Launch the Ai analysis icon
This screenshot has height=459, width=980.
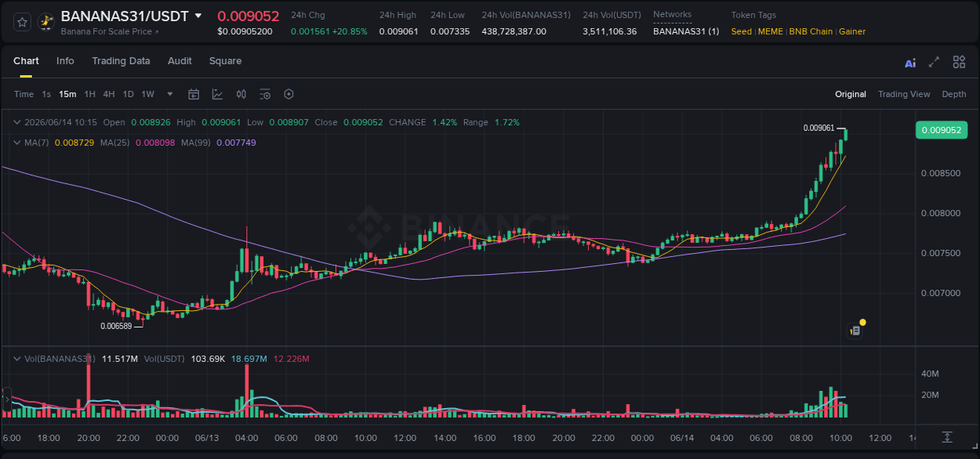click(910, 63)
